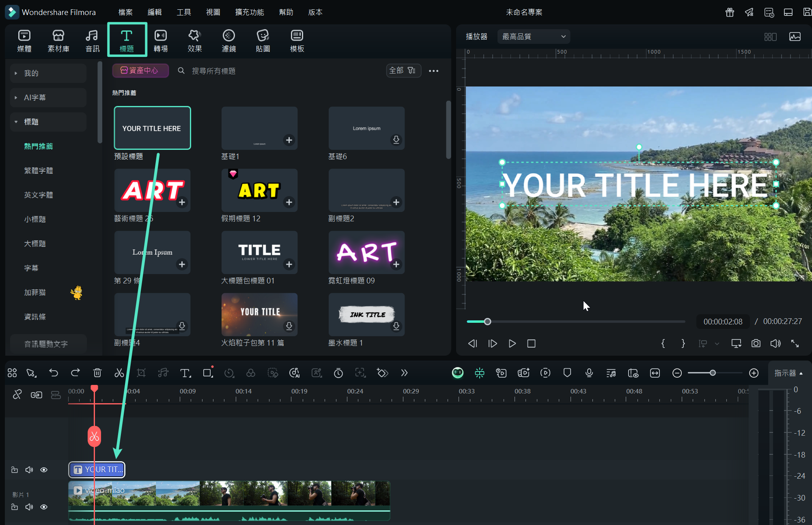Viewport: 812px width, 525px height.
Task: Click the red timeline playhead marker
Action: point(94,389)
